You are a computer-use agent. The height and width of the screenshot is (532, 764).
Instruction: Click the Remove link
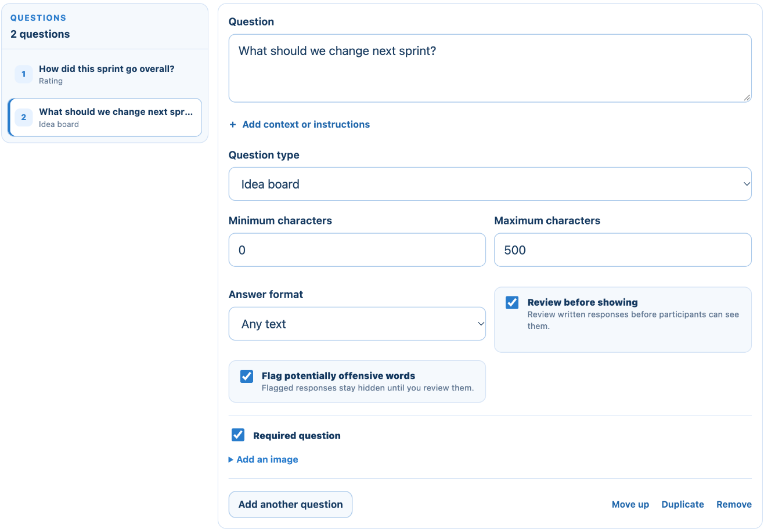pos(734,505)
